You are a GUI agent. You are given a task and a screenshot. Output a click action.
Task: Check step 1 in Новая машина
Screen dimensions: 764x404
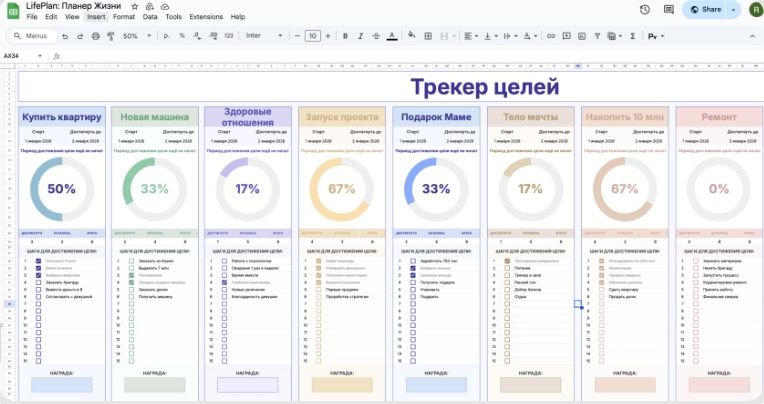coord(131,261)
